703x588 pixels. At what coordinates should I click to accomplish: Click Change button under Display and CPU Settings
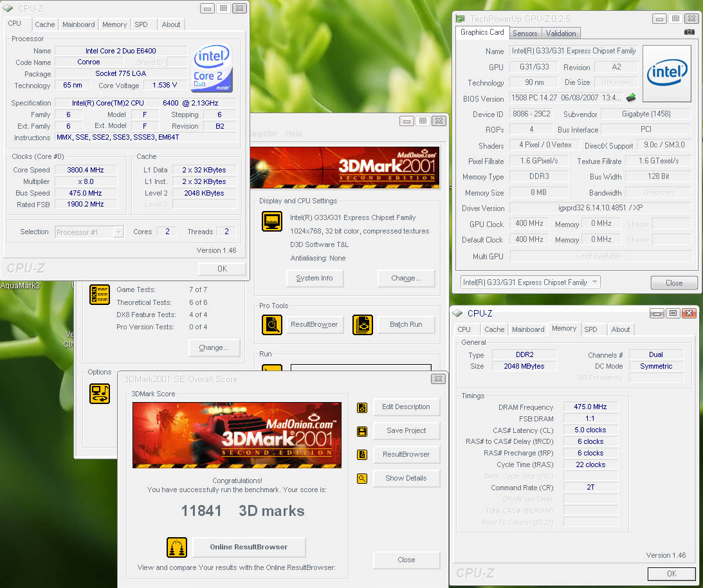pos(406,278)
